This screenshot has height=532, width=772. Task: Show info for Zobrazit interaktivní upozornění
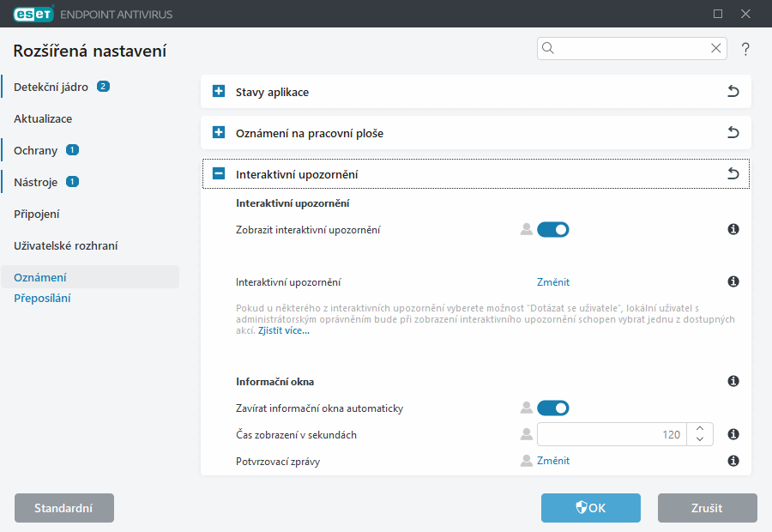point(733,229)
